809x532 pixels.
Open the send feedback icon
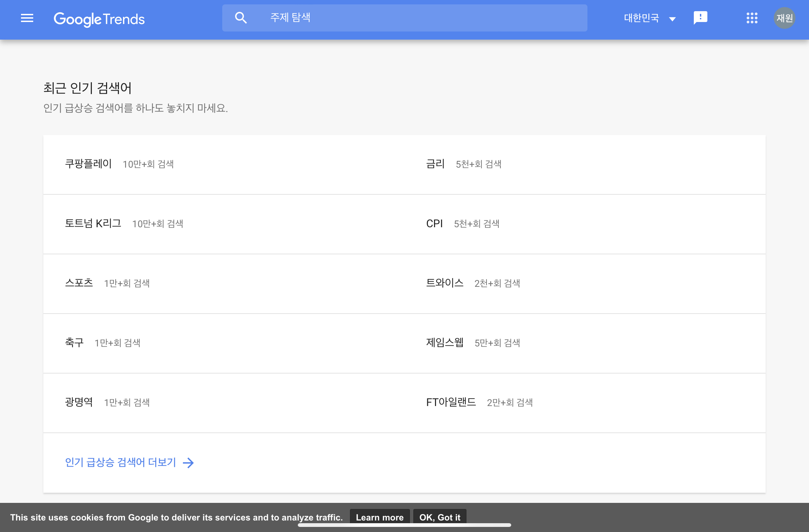(700, 18)
